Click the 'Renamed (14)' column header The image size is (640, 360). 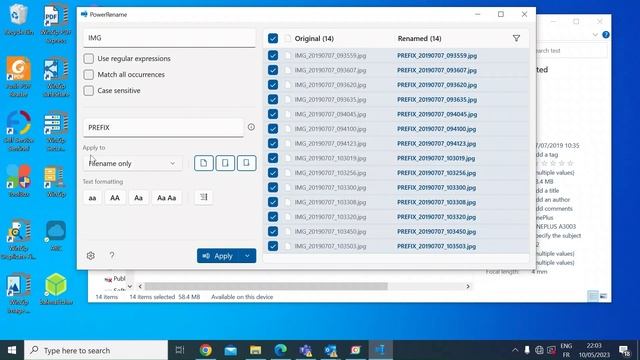pyautogui.click(x=419, y=38)
